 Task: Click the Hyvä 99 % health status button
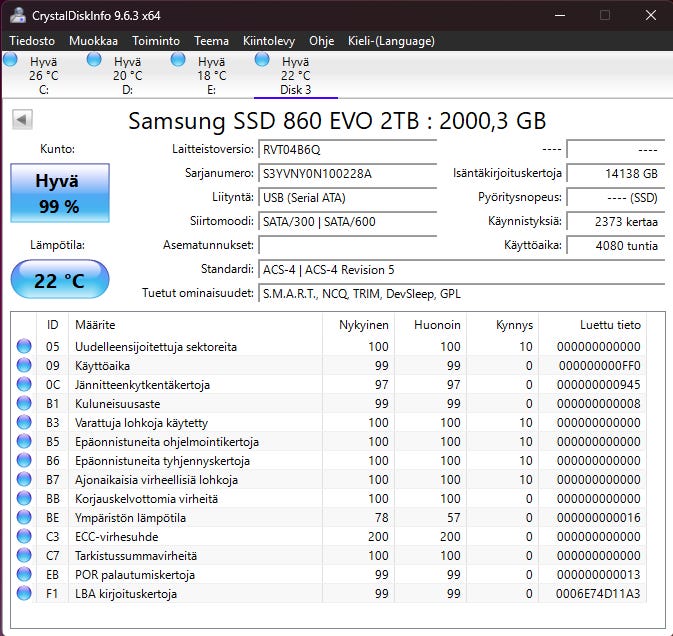click(x=57, y=193)
